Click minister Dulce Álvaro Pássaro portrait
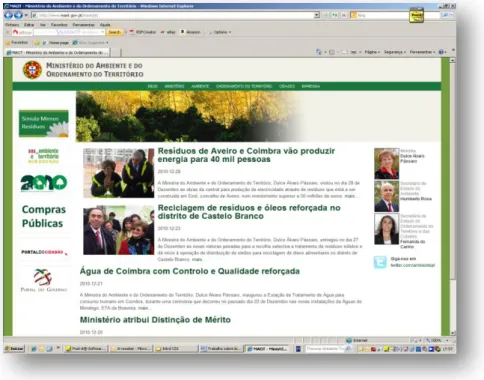 tap(386, 164)
